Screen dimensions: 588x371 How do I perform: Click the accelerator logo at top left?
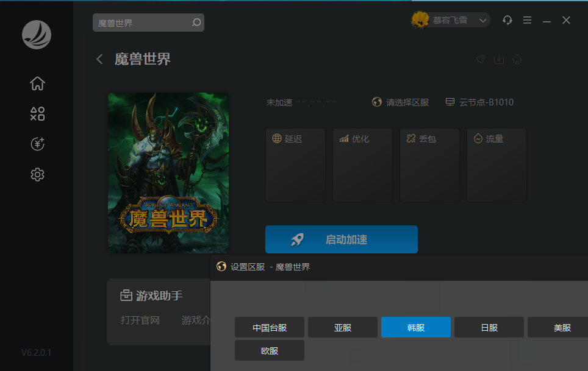[x=37, y=35]
